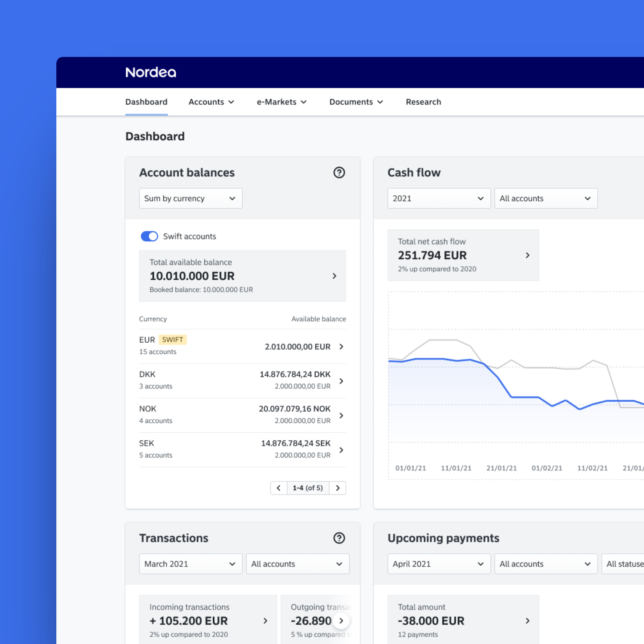Viewport: 644px width, 644px height.
Task: Open Sum by currency dropdown
Action: click(191, 198)
